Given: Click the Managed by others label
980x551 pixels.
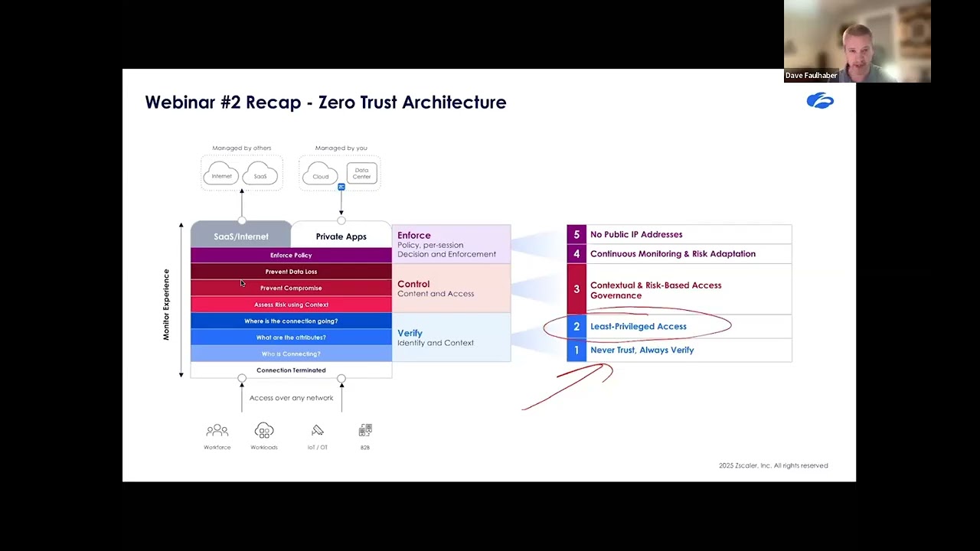Looking at the screenshot, I should (x=242, y=148).
